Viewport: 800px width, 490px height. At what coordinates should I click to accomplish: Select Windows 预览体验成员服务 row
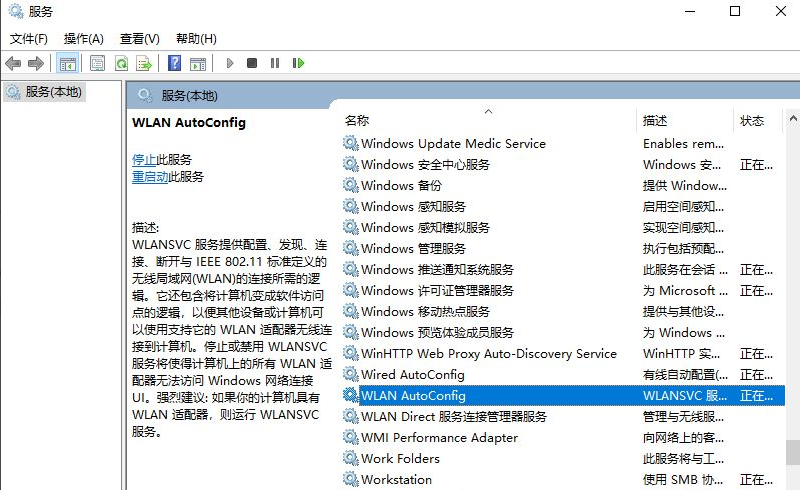click(563, 332)
